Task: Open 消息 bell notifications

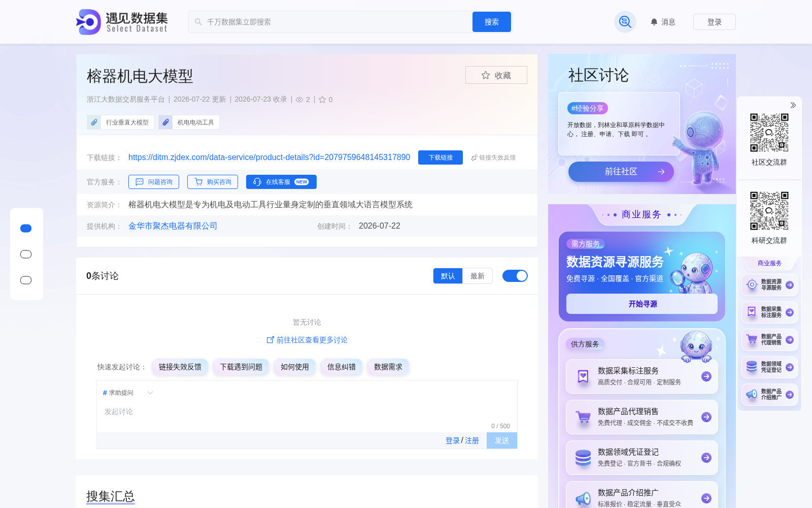Action: 663,22
